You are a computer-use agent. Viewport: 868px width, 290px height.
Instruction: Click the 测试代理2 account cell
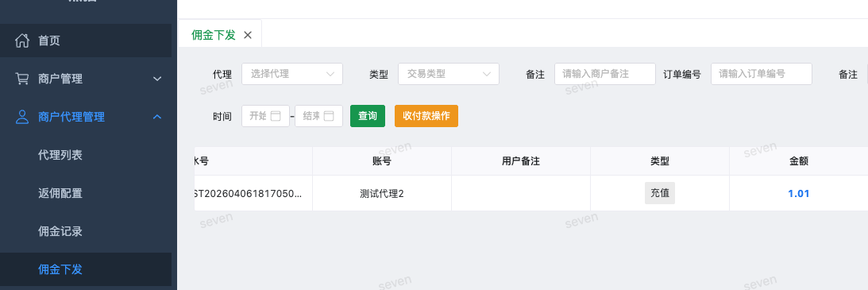[382, 194]
